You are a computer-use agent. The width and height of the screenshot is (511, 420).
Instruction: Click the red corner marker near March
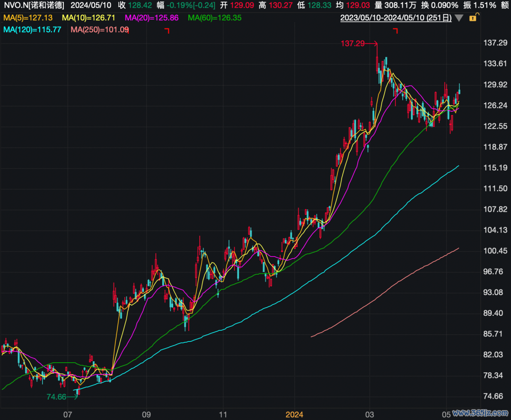pyautogui.click(x=396, y=31)
